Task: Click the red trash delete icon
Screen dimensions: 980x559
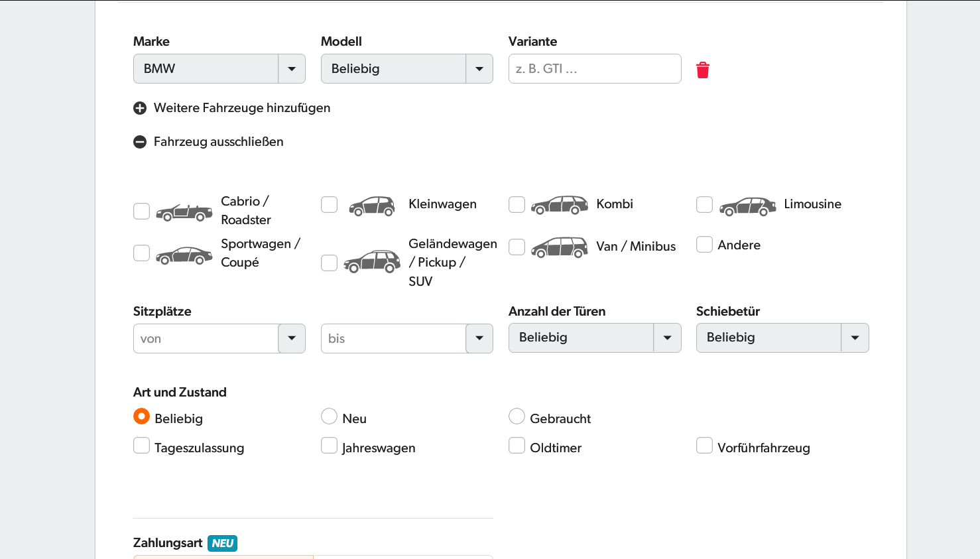Action: 703,70
